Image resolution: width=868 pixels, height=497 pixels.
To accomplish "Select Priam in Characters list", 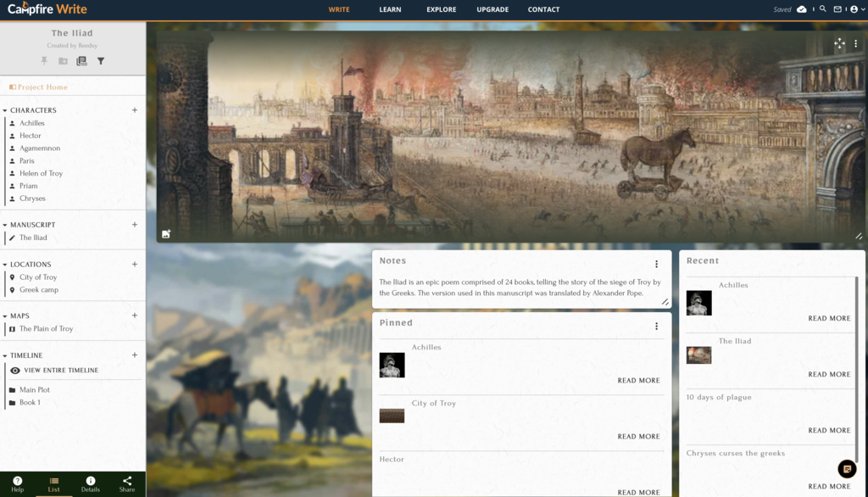I will click(x=28, y=187).
